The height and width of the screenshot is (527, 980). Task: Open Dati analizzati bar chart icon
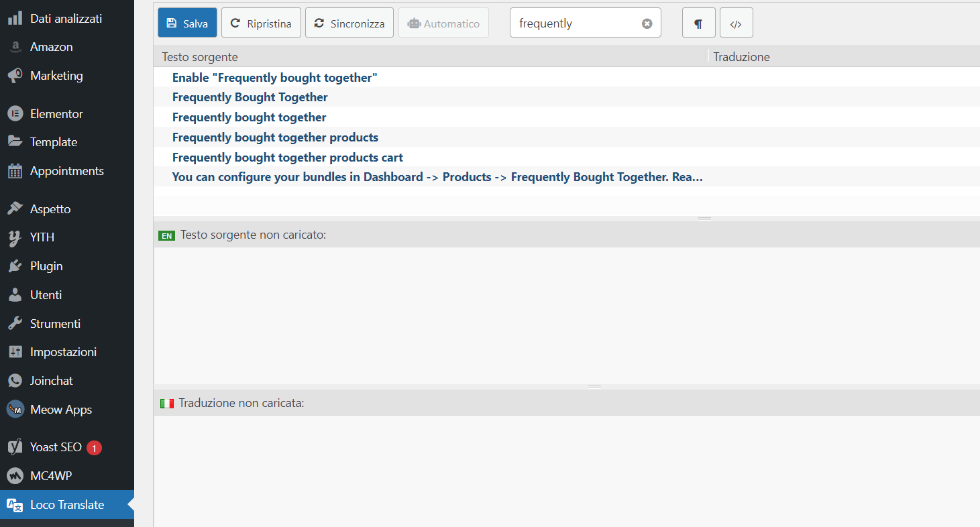coord(15,18)
